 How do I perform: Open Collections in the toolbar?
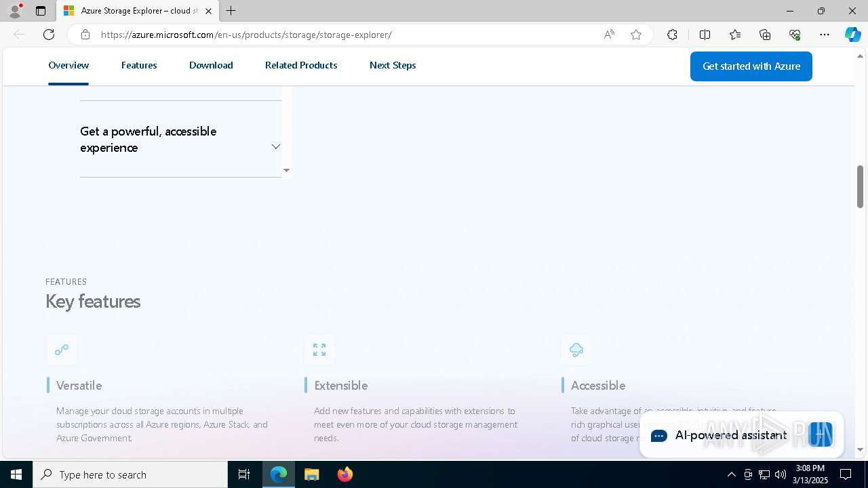[x=765, y=35]
